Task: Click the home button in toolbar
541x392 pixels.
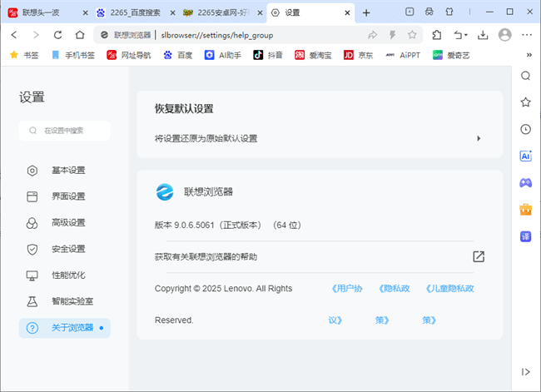Action: pyautogui.click(x=79, y=35)
